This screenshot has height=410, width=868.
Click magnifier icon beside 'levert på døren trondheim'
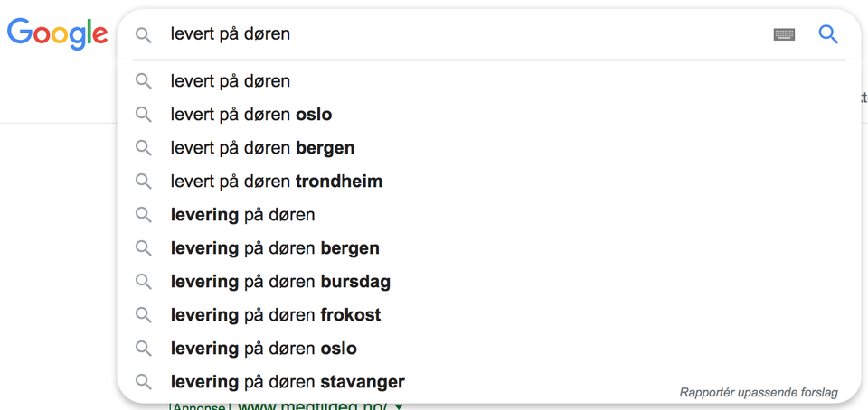coord(144,182)
